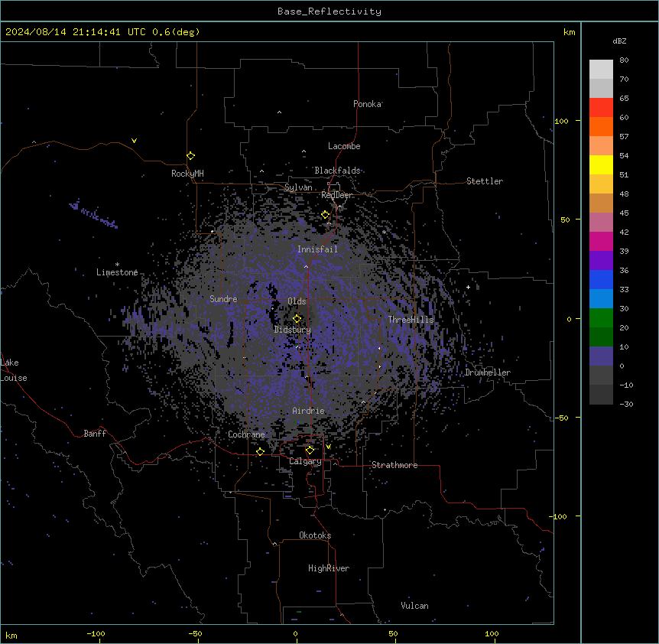The height and width of the screenshot is (644, 659).
Task: Choose the magenta 39-42 dBZ legend swatch
Action: point(601,241)
